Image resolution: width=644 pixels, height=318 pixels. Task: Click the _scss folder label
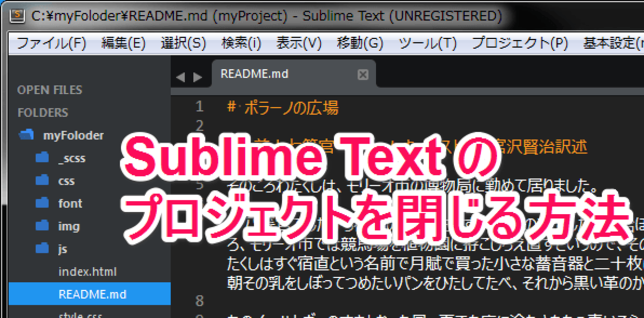(x=71, y=159)
